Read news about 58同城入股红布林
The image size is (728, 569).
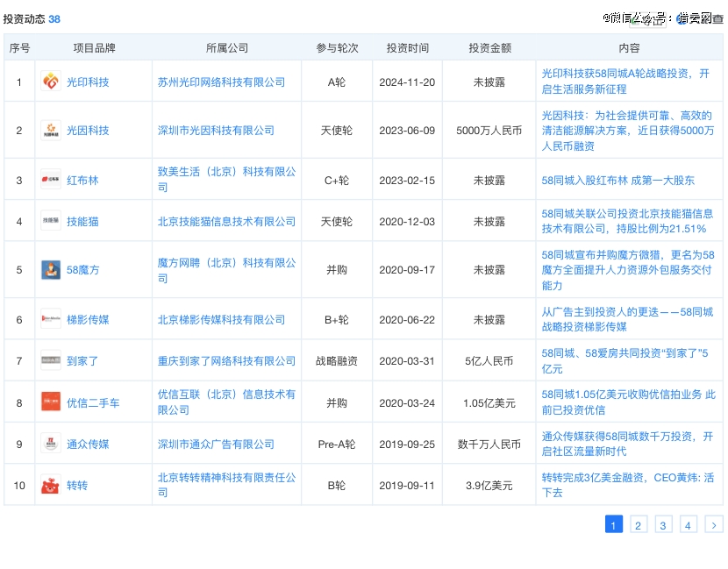tap(617, 180)
